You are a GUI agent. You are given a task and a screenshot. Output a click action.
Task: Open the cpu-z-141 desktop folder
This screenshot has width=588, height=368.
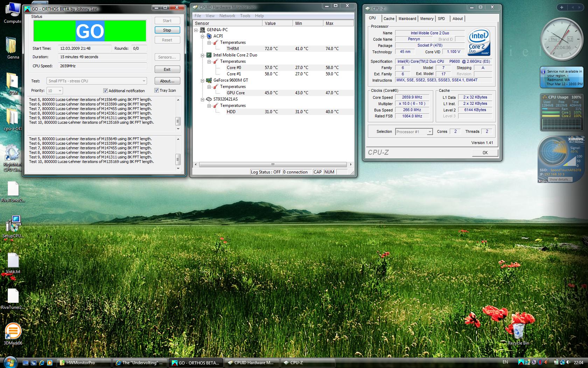tap(12, 119)
